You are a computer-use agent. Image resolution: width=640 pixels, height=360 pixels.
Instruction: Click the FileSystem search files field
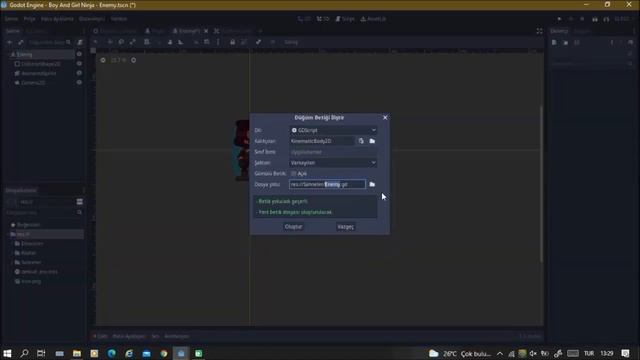44,213
